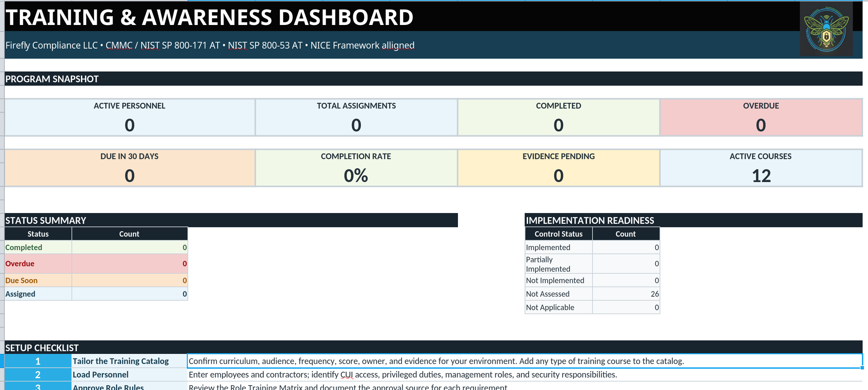Click the Count header in Status Summary

(130, 234)
